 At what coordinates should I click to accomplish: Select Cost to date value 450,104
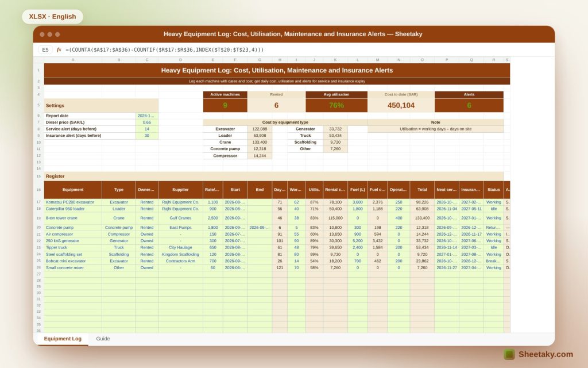coord(401,106)
